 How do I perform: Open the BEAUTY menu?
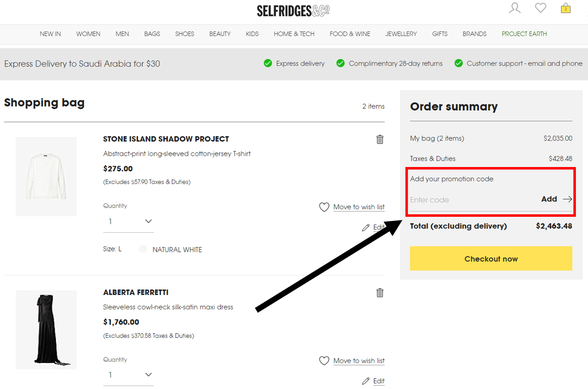coord(220,34)
